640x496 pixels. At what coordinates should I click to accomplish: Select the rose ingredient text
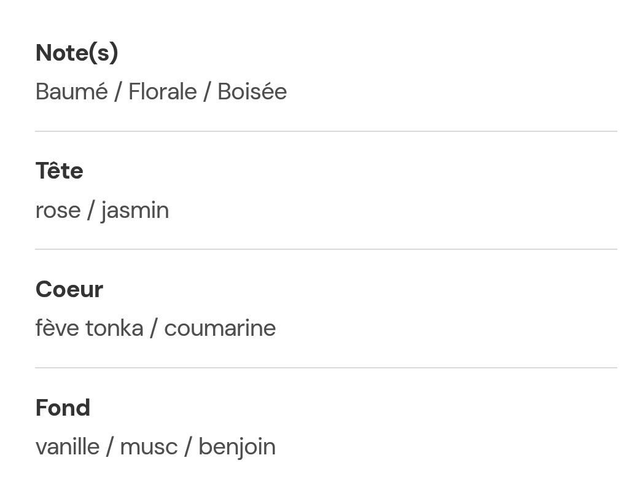pyautogui.click(x=57, y=211)
